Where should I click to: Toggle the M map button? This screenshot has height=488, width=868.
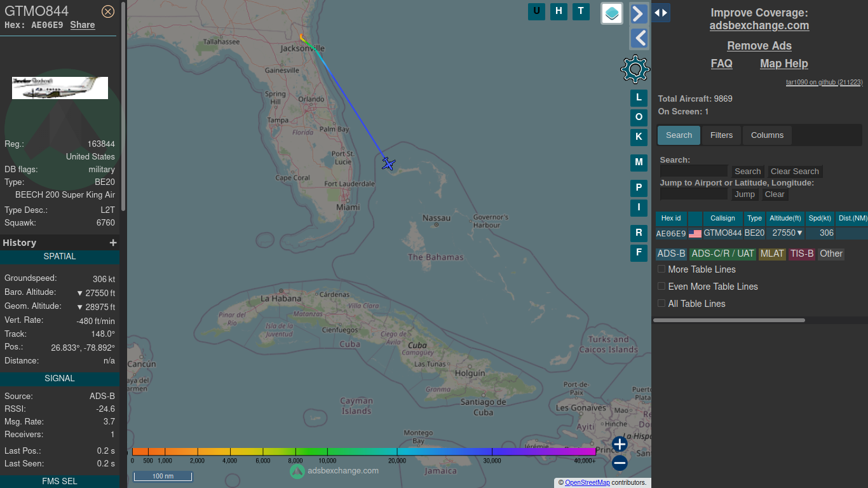click(x=639, y=163)
